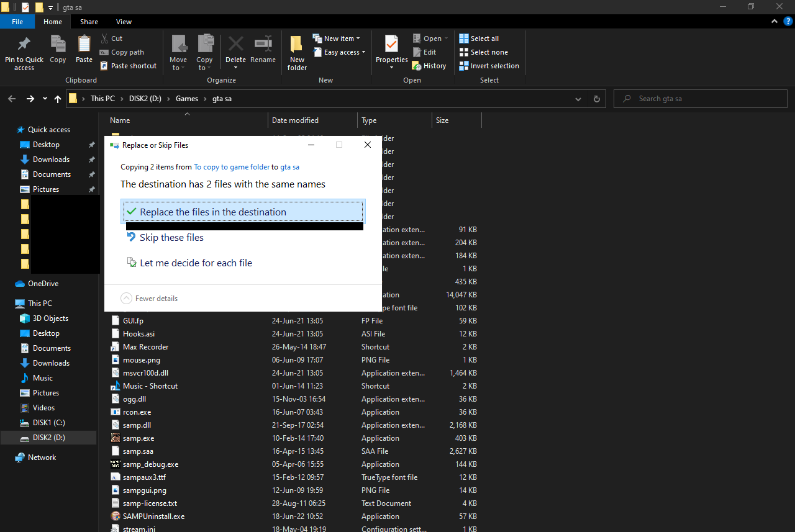Open recent locations dropdown arrow
This screenshot has width=795, height=532.
[x=45, y=99]
